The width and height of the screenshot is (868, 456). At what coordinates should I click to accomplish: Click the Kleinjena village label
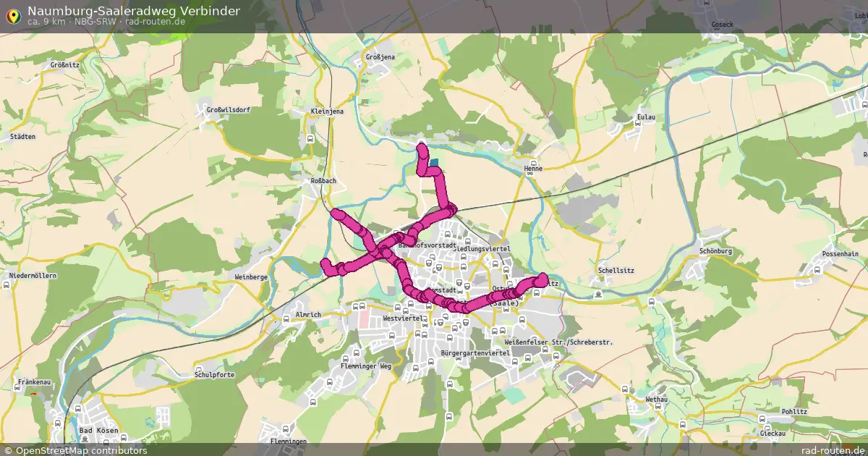326,111
